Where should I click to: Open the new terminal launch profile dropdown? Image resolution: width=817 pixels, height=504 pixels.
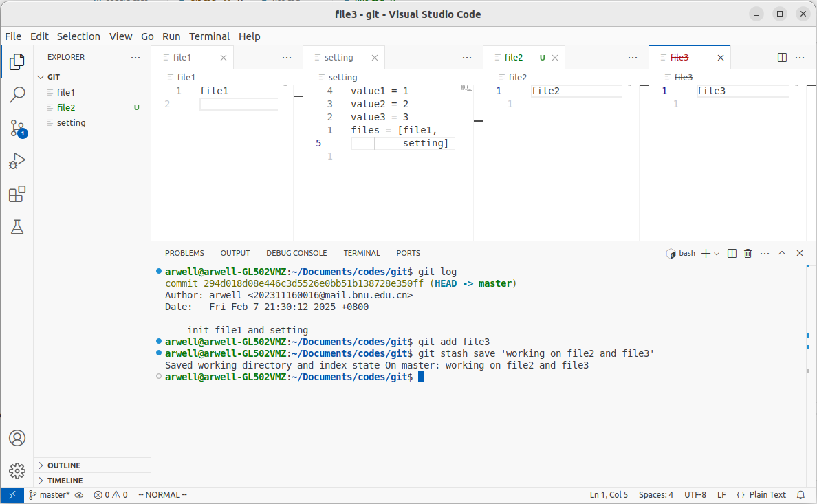pyautogui.click(x=717, y=254)
